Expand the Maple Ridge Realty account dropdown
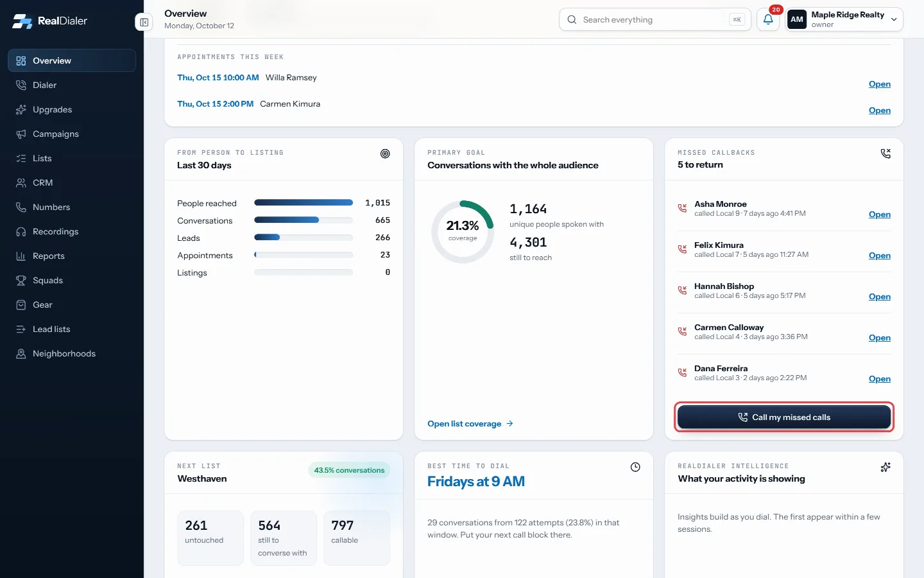 (x=845, y=19)
